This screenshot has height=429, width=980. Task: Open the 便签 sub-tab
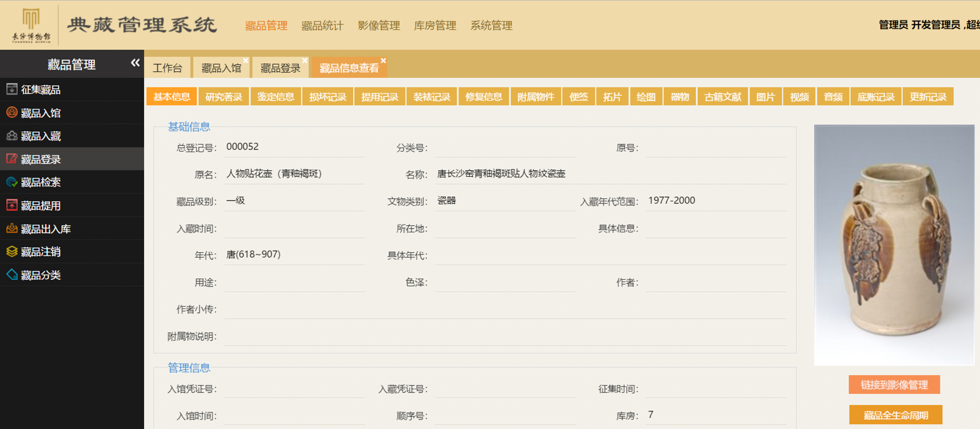579,97
